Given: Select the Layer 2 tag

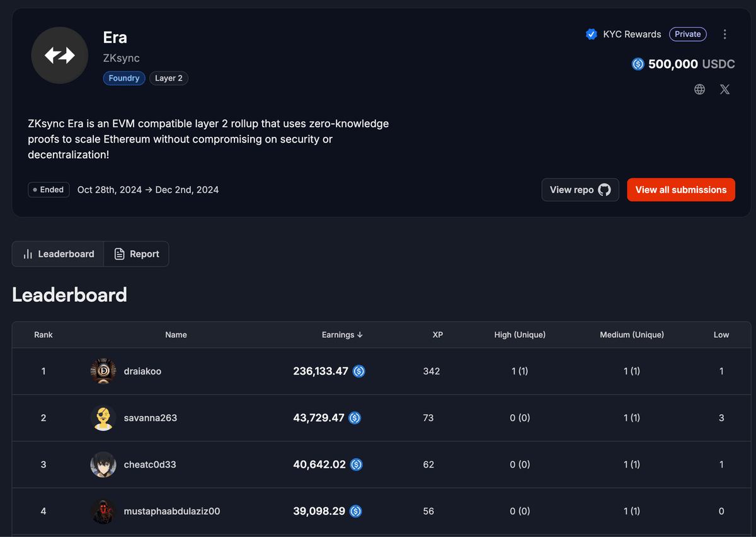Looking at the screenshot, I should pyautogui.click(x=169, y=78).
